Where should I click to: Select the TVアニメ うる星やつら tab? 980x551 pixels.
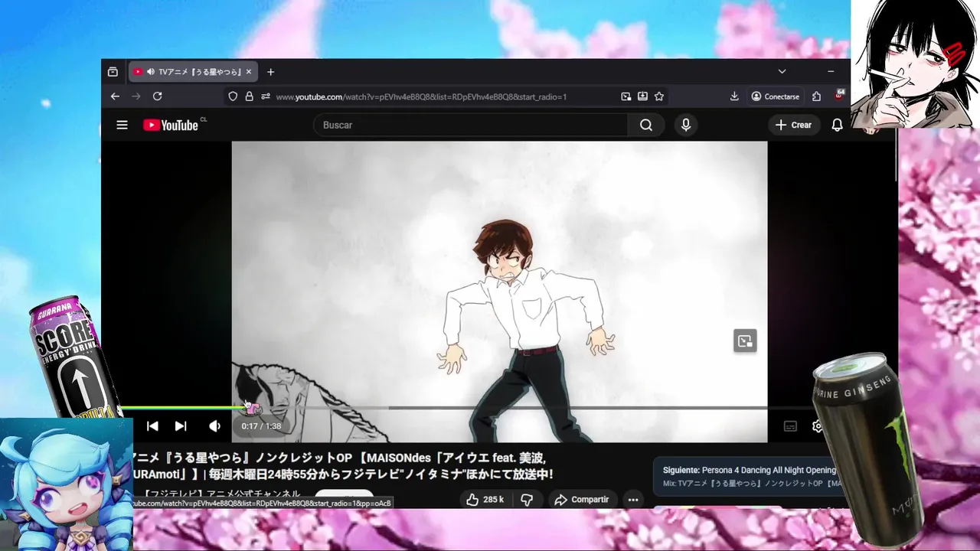click(x=193, y=72)
